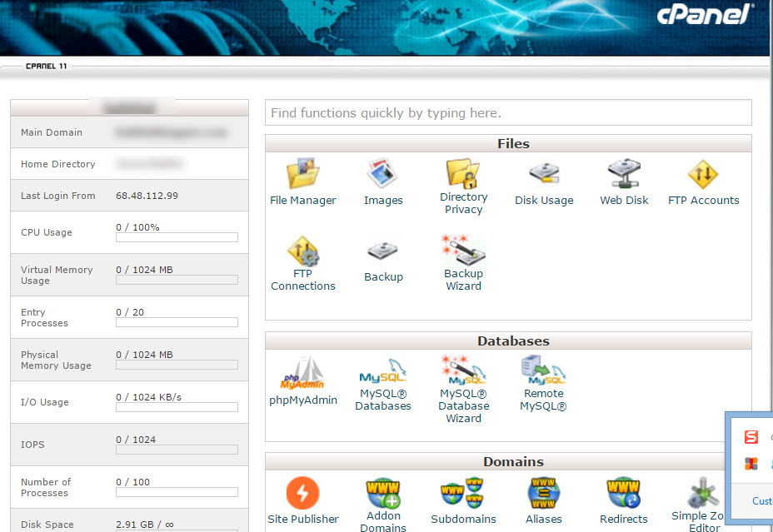Open the Images tool
Image resolution: width=773 pixels, height=532 pixels.
pyautogui.click(x=382, y=173)
